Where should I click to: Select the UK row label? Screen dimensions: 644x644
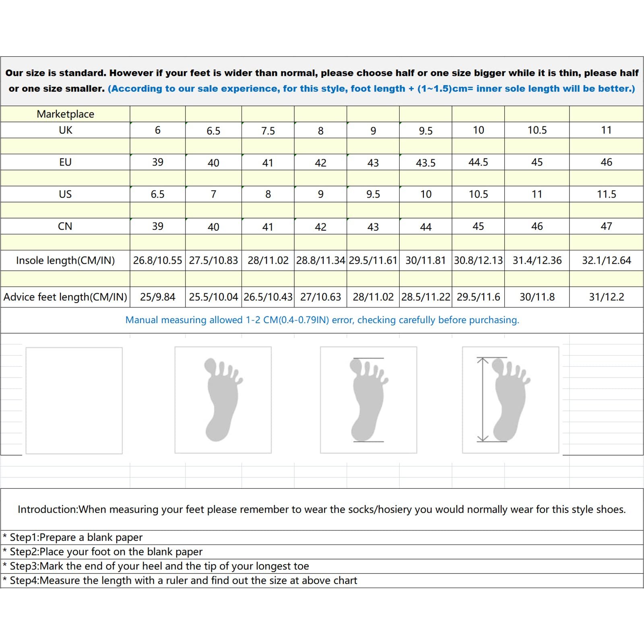click(65, 130)
